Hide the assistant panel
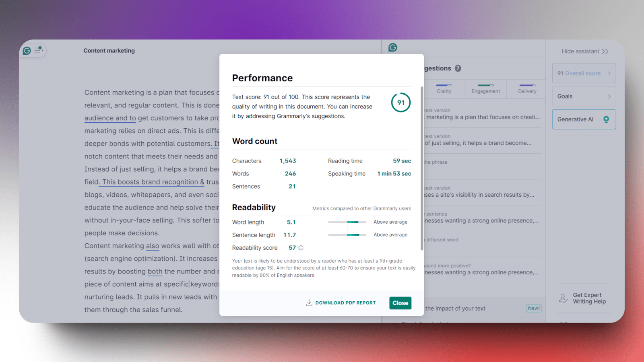 click(x=585, y=51)
